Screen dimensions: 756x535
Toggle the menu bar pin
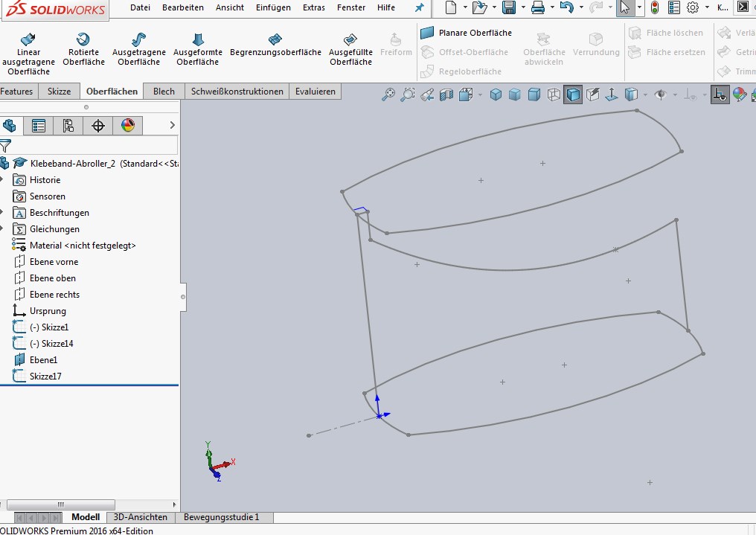(420, 7)
